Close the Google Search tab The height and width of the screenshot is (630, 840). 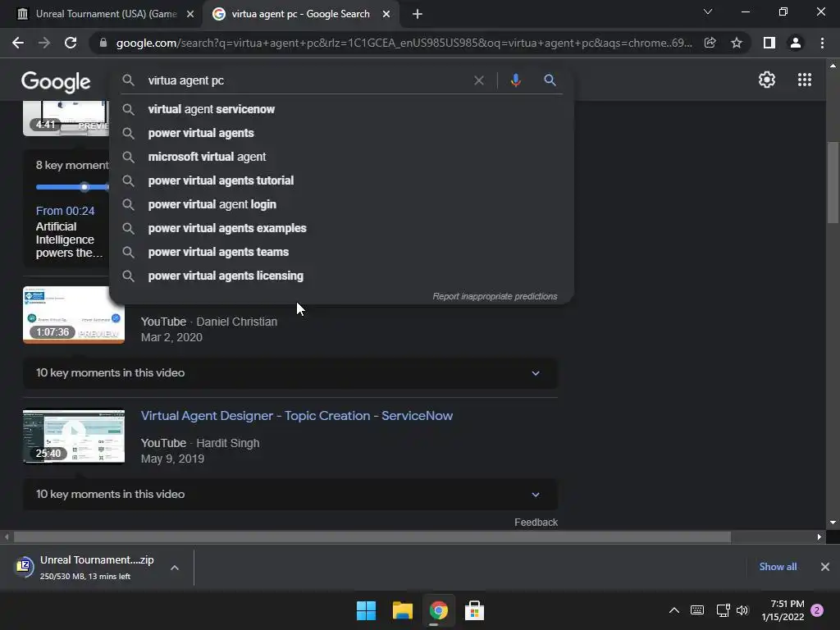click(386, 15)
